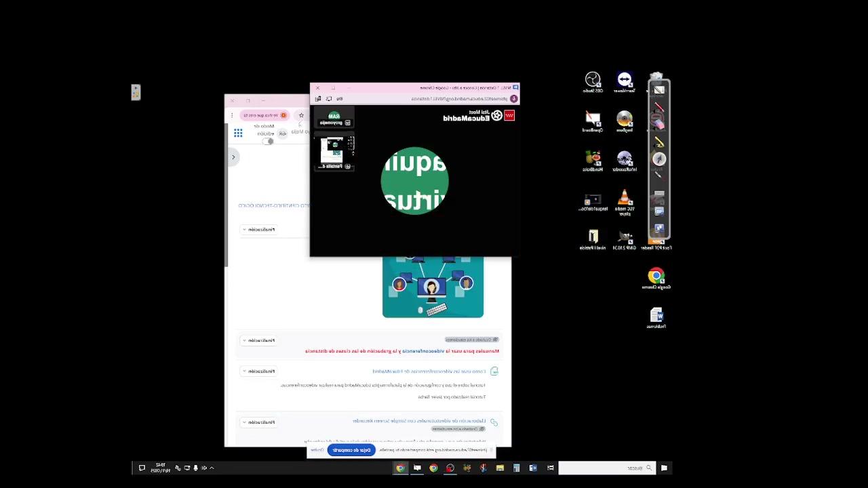Viewport: 868px width, 488px height.
Task: Click the volume speaker icon in the system tray
Action: point(203,468)
